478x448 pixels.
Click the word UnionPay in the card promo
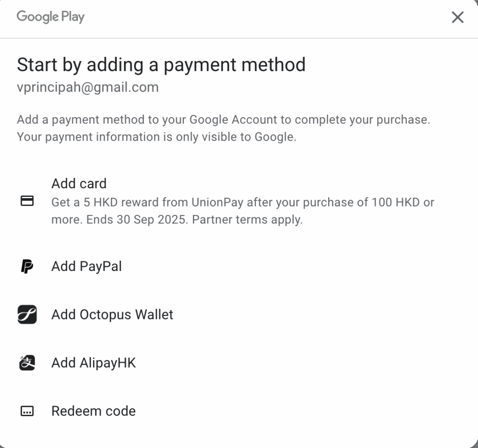click(218, 203)
